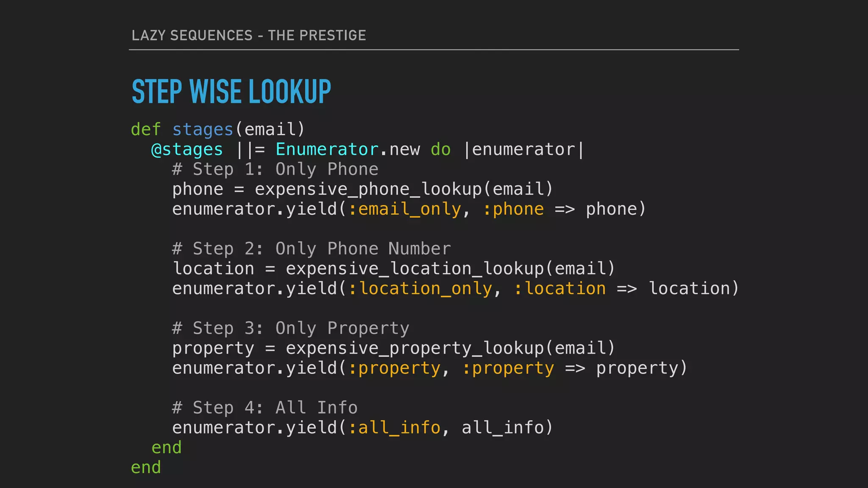This screenshot has height=488, width=868.
Task: Click the line 'location = expensive_location_lookup(email)'
Action: (x=394, y=269)
